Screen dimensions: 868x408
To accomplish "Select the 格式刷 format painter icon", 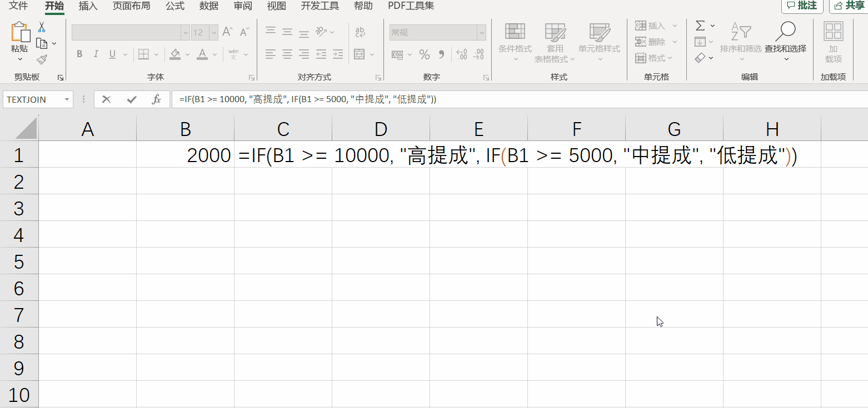I will tap(41, 59).
